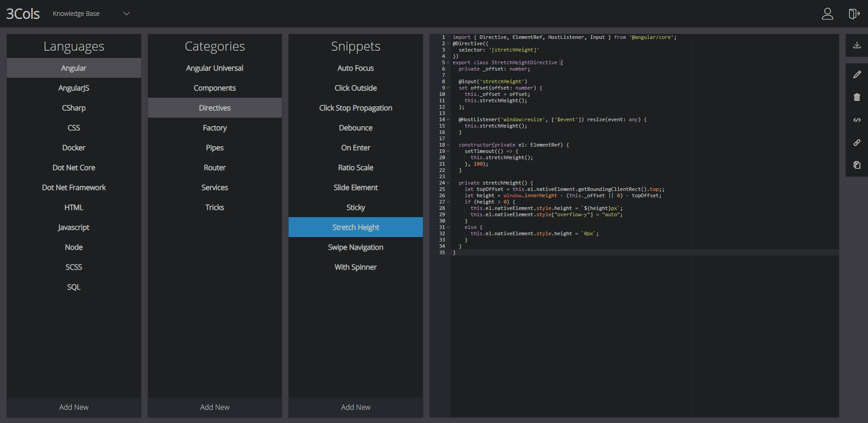Open the Pipes category
The height and width of the screenshot is (423, 868).
point(214,147)
